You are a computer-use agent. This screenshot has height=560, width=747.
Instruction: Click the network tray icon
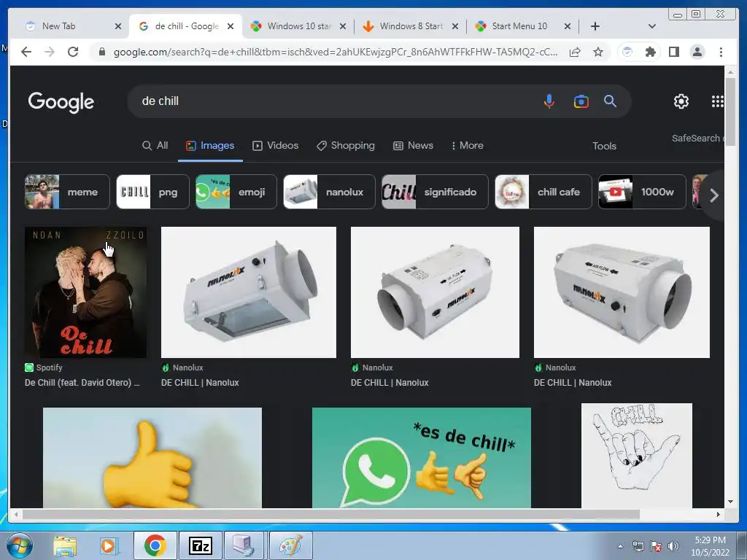tap(638, 547)
